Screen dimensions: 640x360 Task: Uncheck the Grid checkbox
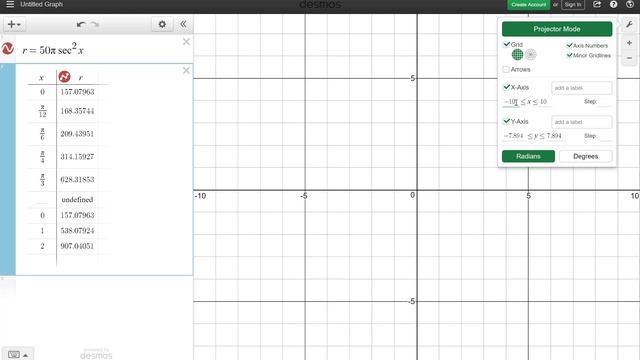(507, 44)
